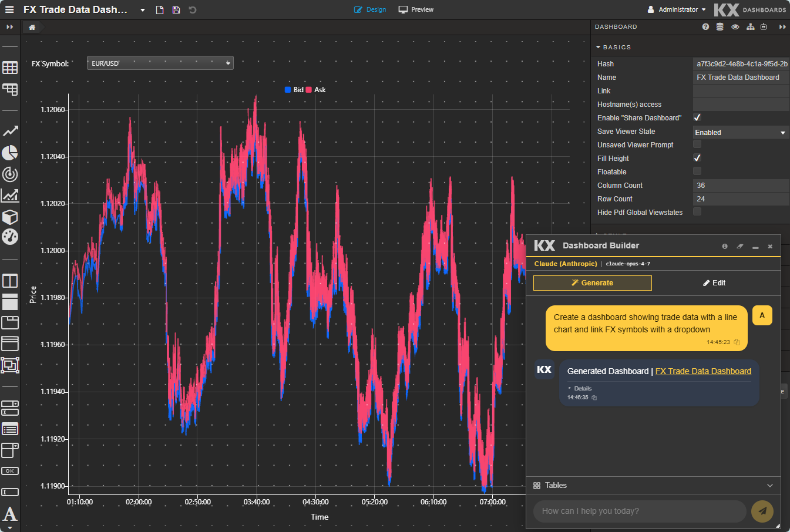The width and height of the screenshot is (790, 532).
Task: Edit the dashboard Name field
Action: click(x=741, y=78)
